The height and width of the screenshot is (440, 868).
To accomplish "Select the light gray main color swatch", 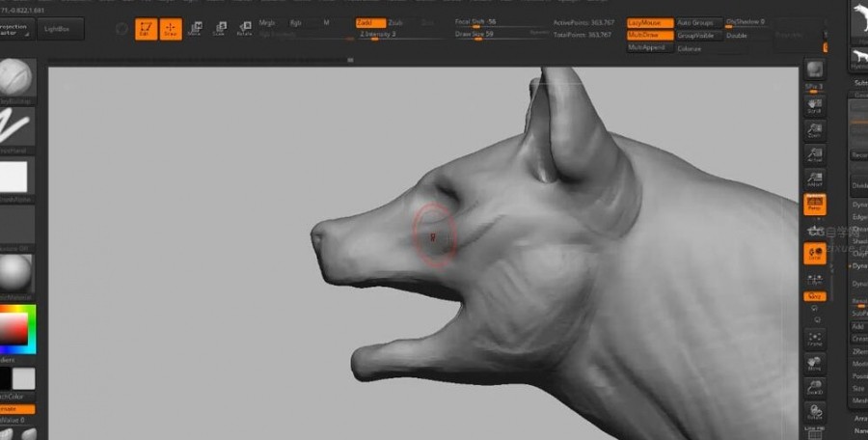I will pos(24,379).
